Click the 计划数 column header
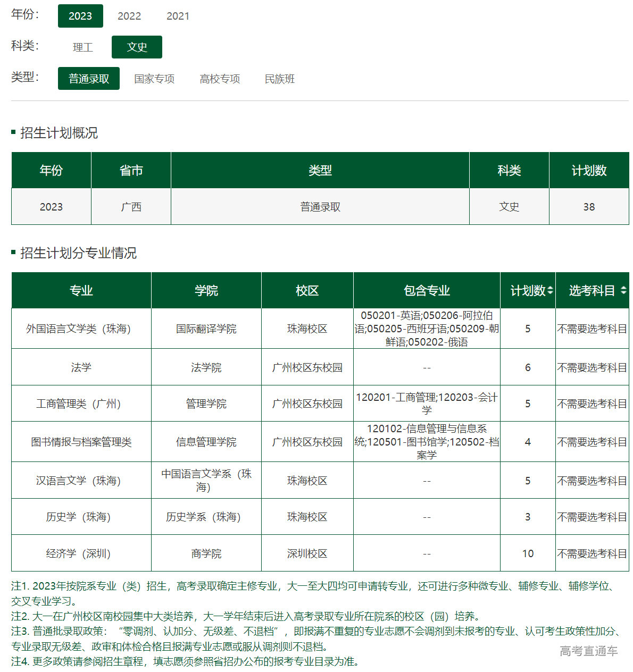 pos(528,290)
